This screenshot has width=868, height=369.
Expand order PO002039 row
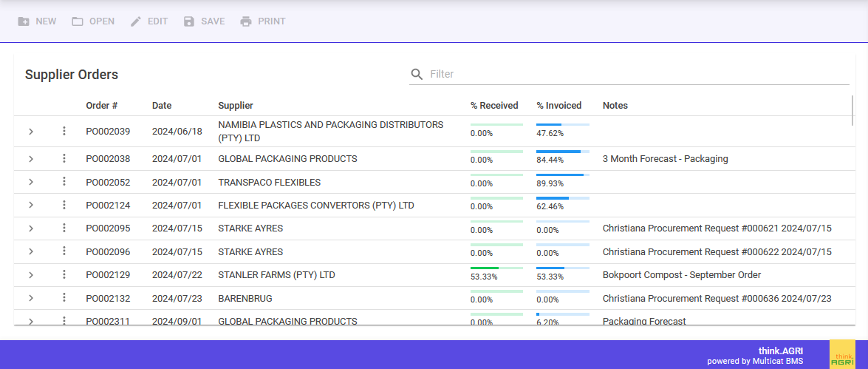pos(31,132)
